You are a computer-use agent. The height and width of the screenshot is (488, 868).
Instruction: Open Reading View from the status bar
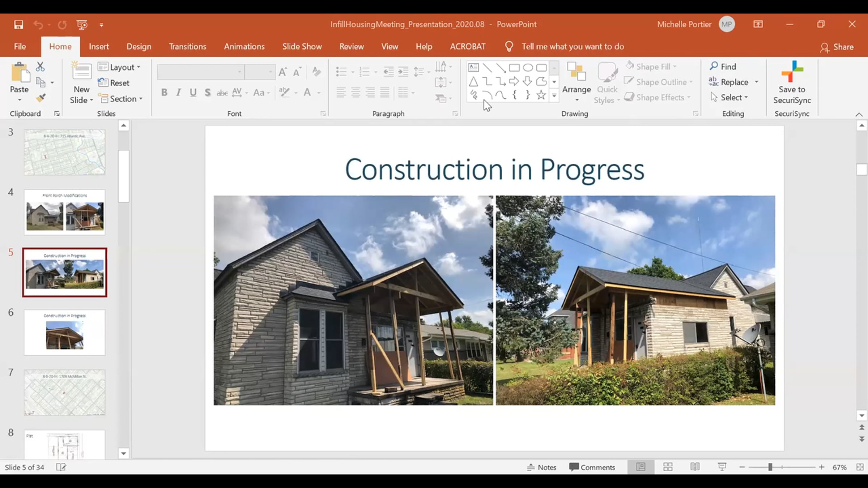tap(695, 467)
